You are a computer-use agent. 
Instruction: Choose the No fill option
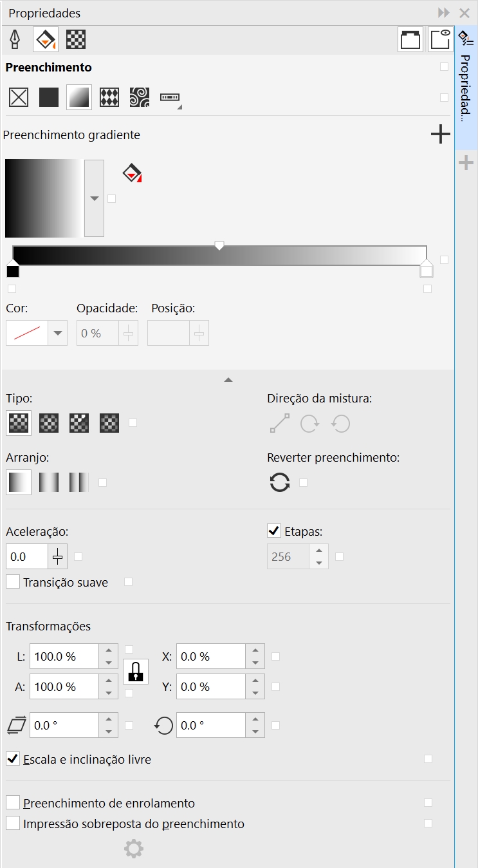[x=19, y=97]
